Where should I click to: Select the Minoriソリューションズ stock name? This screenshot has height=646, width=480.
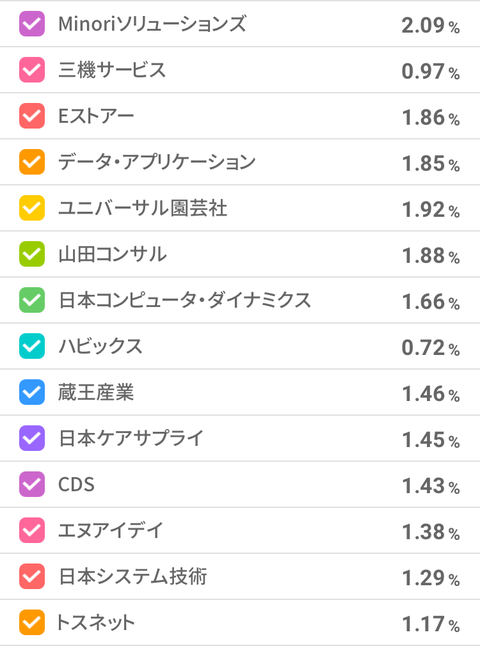152,24
